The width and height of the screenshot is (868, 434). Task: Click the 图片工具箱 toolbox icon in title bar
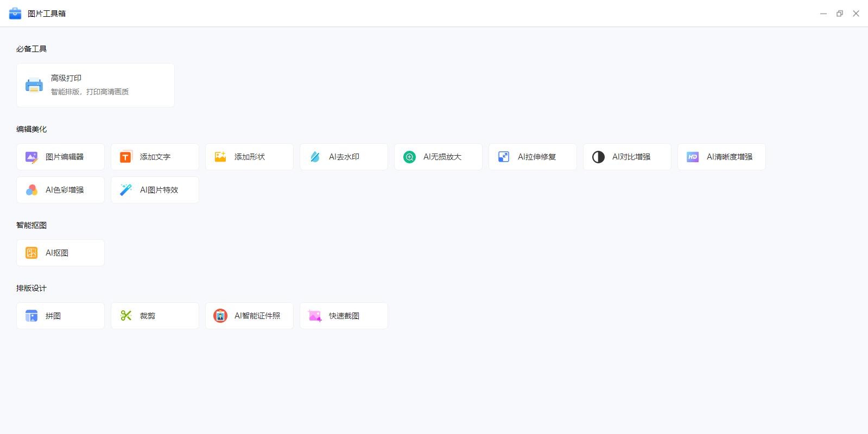tap(15, 14)
